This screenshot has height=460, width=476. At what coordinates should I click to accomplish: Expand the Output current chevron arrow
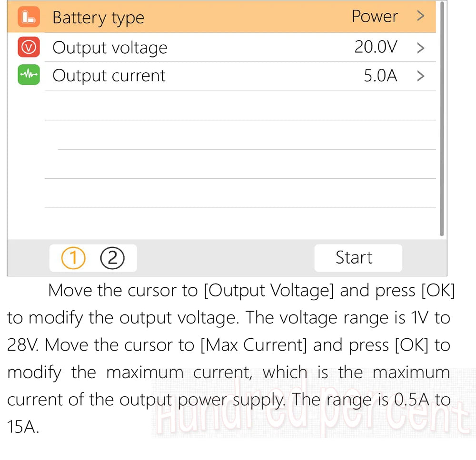pos(420,76)
